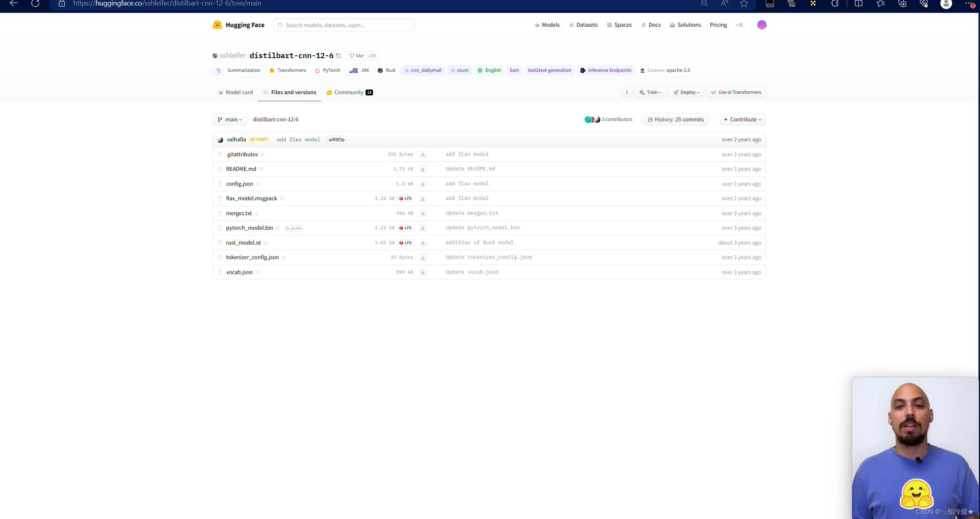Expand the main branch dropdown
This screenshot has height=519, width=980.
click(230, 119)
